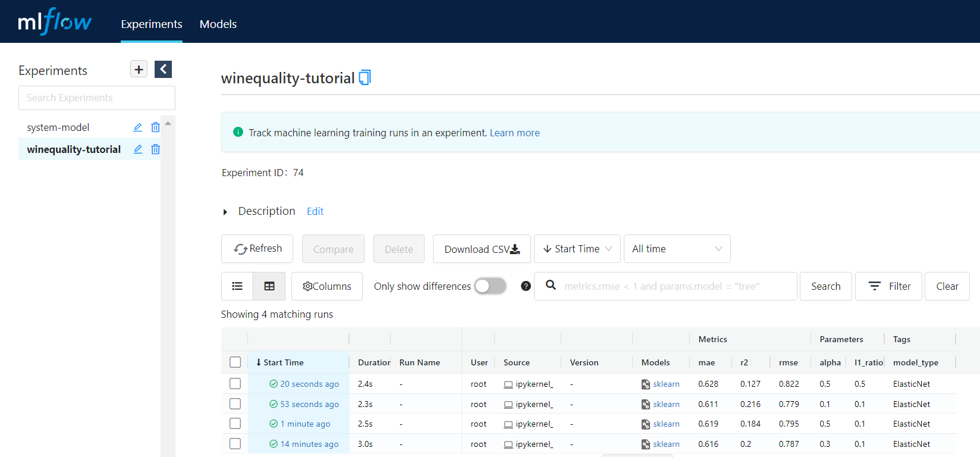Open the All time range dropdown
The width and height of the screenshot is (980, 457).
(x=677, y=249)
